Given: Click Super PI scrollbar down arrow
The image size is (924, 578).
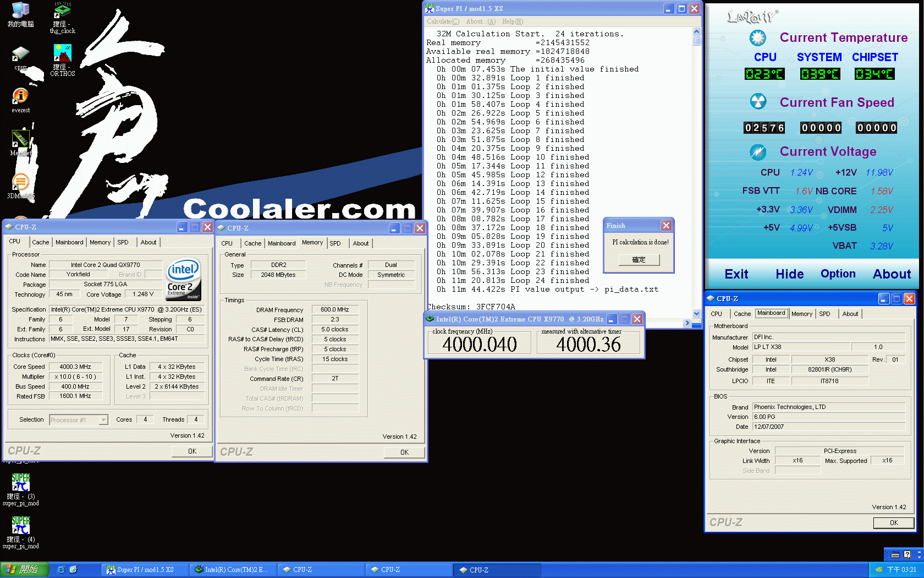Looking at the screenshot, I should [x=696, y=313].
